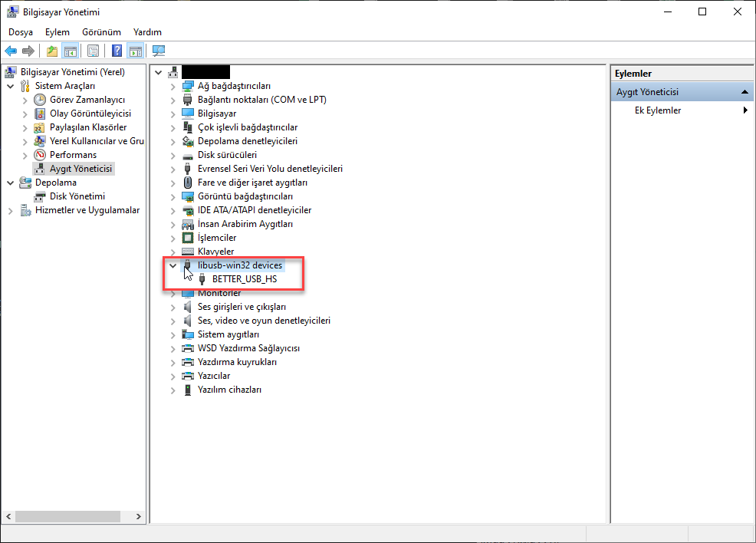Screen dimensions: 756x543
Task: Click left pane horizontal scrollbar thumb
Action: click(67, 516)
